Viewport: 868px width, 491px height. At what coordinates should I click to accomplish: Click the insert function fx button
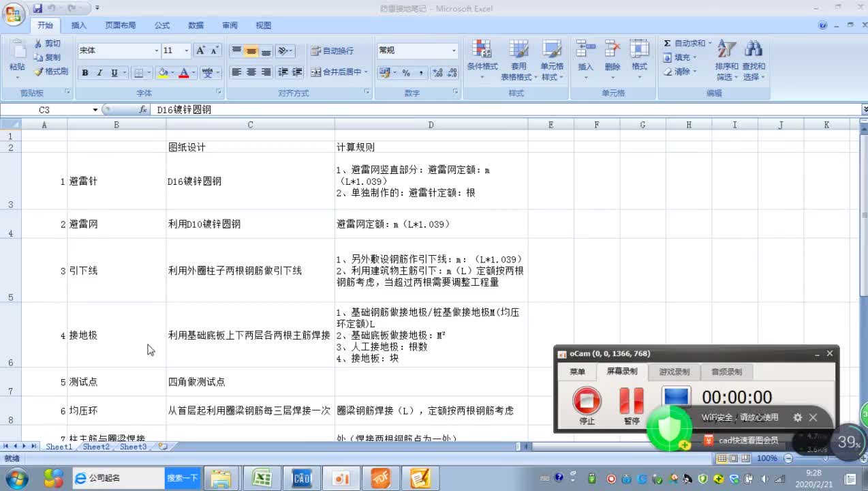click(143, 109)
